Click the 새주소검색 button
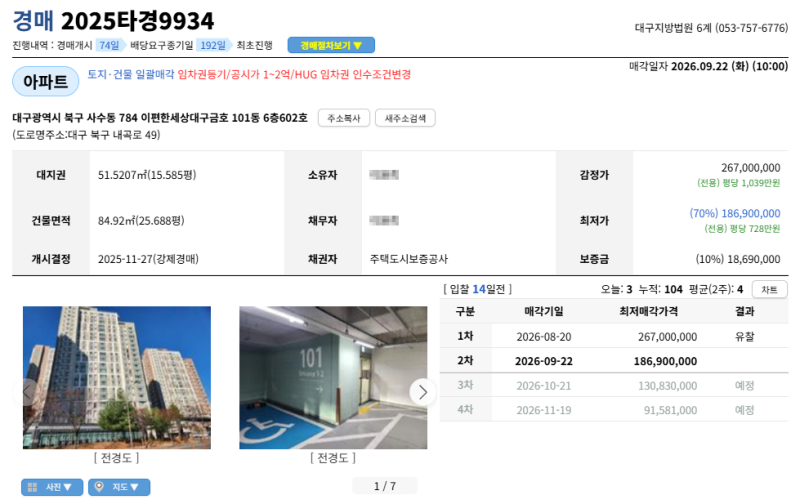 click(x=405, y=118)
